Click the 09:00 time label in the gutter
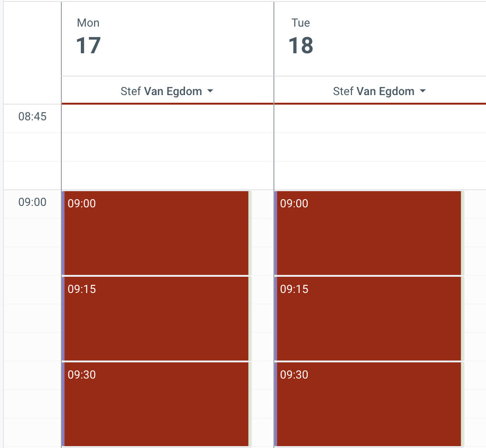Screen dimensions: 486x448 [x=32, y=202]
